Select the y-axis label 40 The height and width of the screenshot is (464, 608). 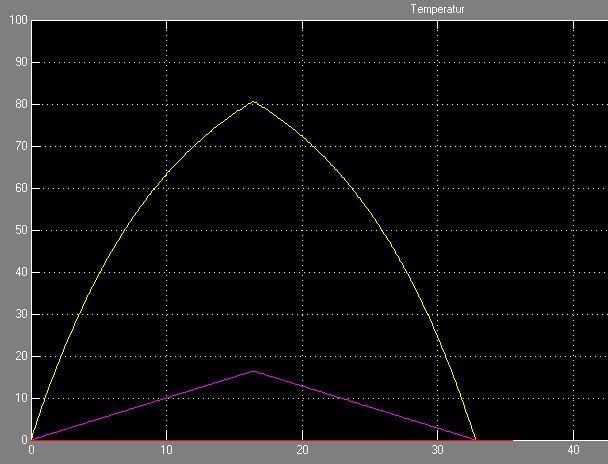17,272
